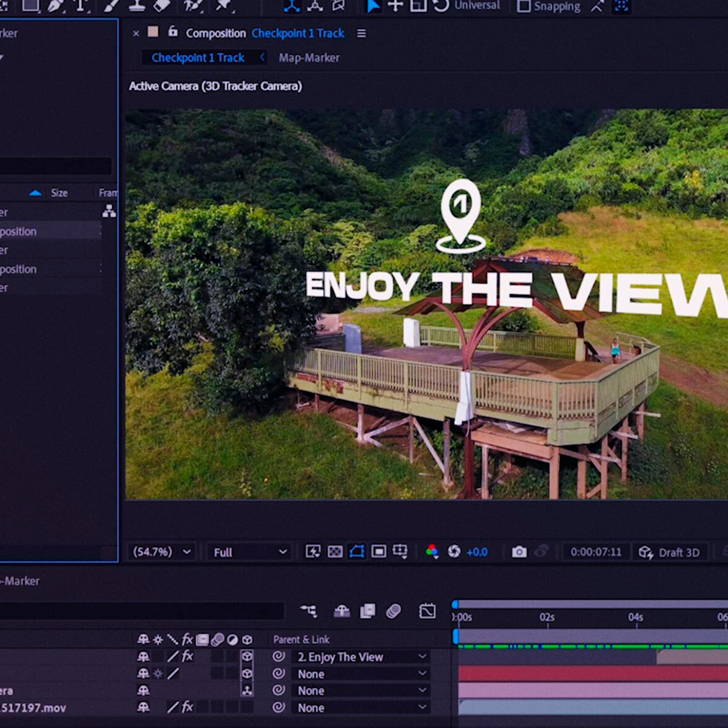Toggle shy switch on 517197.mov layer

(x=143, y=707)
